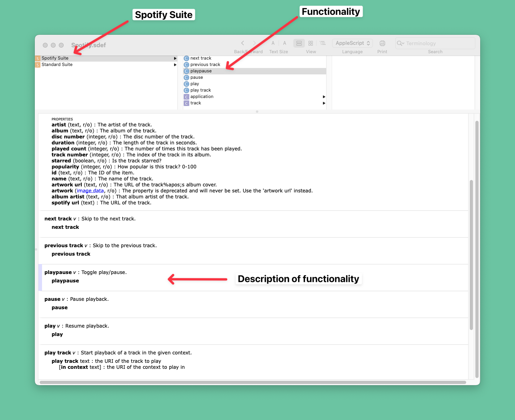Select the play track command
The width and height of the screenshot is (515, 420).
[200, 90]
